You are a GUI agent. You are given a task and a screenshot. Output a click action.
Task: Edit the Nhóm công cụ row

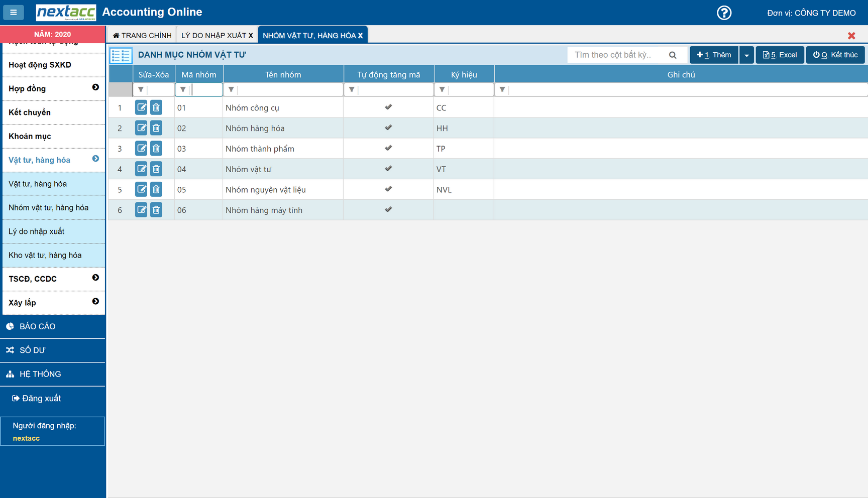pos(141,107)
